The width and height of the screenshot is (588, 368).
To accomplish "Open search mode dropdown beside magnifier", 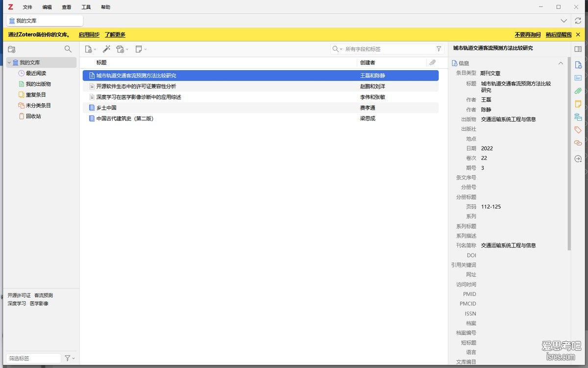I will click(338, 49).
